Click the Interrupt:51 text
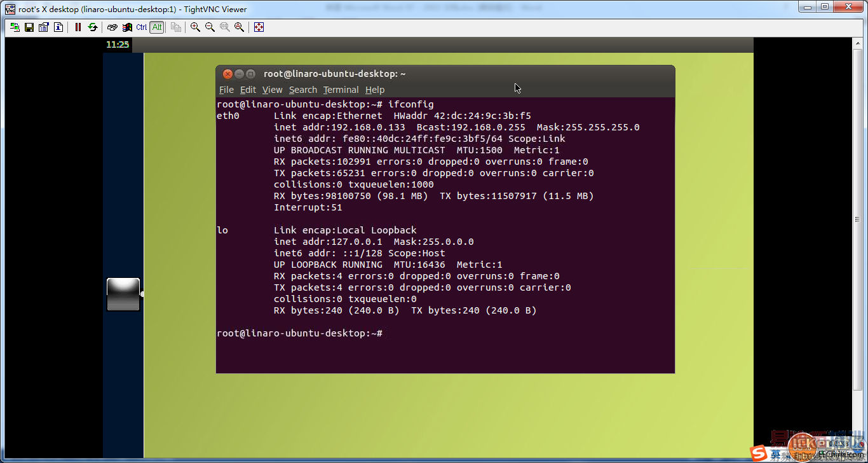 308,207
